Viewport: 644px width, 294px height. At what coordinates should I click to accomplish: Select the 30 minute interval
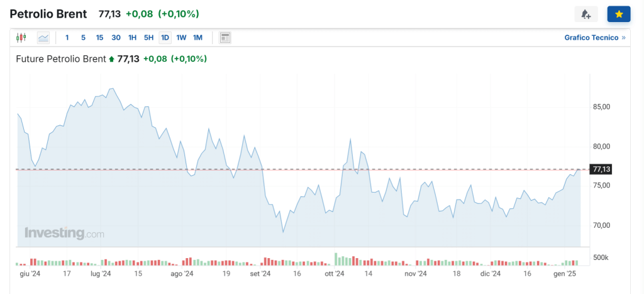116,38
